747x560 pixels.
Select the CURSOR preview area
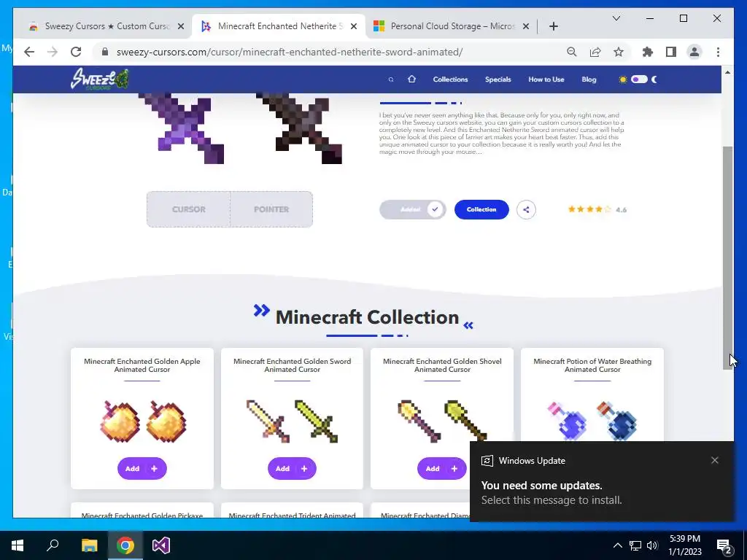click(x=189, y=209)
